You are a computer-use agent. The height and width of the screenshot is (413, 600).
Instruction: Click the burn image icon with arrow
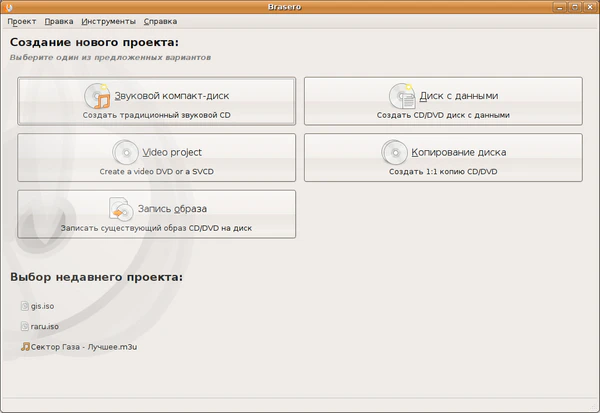click(x=122, y=209)
